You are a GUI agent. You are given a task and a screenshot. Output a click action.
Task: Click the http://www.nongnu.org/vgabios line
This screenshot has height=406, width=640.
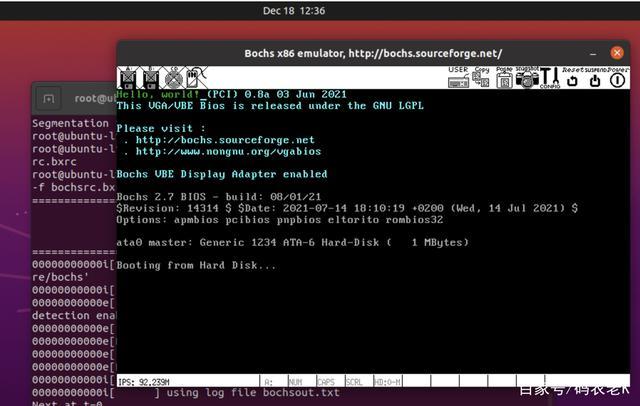228,151
